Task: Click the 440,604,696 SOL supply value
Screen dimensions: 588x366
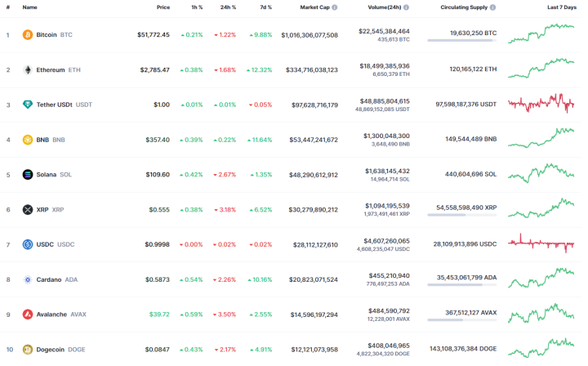Action: [470, 174]
